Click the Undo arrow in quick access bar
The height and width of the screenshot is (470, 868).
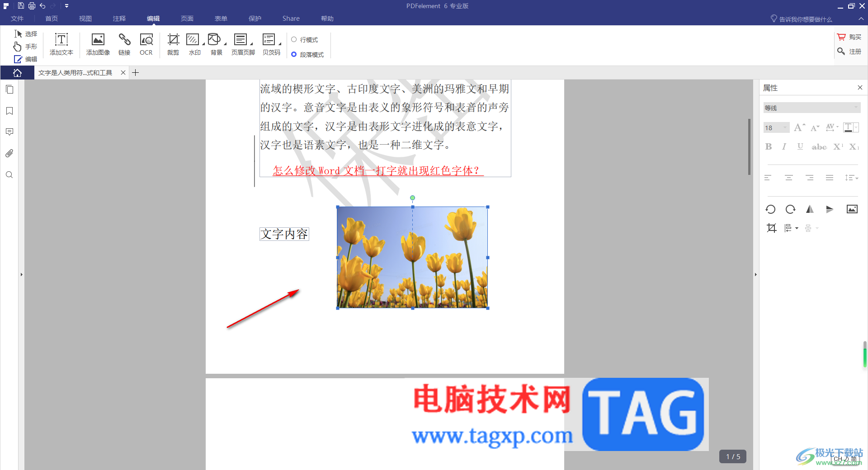point(42,6)
